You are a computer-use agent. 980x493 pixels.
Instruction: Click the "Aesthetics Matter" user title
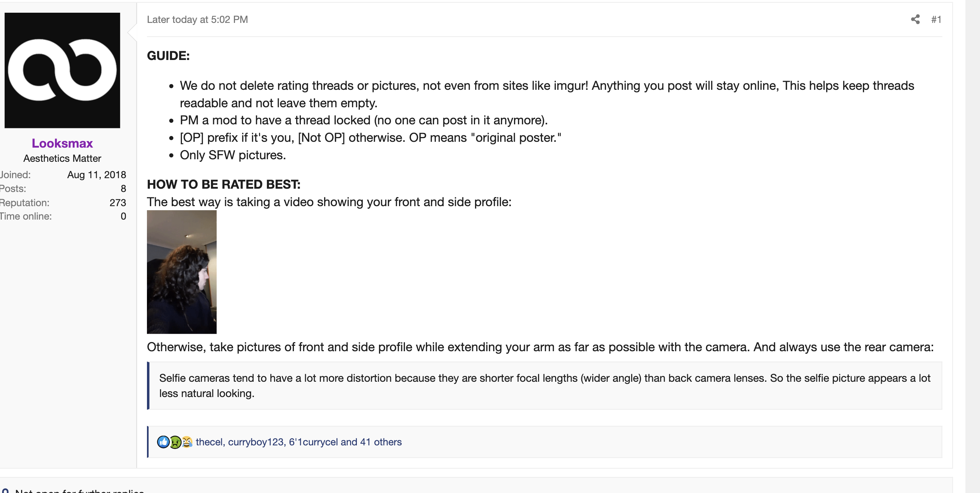tap(63, 158)
